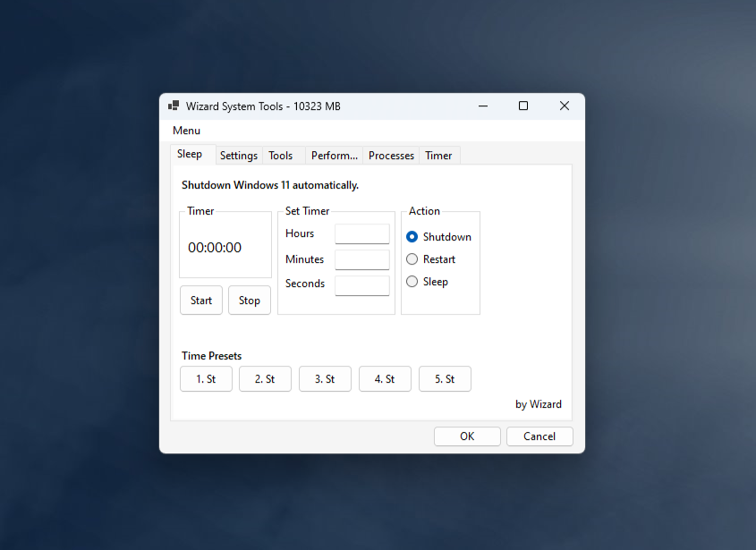756x550 pixels.
Task: Go to the Performance tab
Action: pyautogui.click(x=333, y=155)
